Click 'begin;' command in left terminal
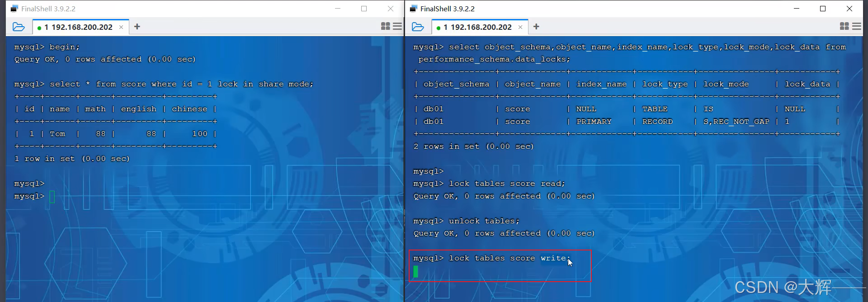The width and height of the screenshot is (868, 302). [x=65, y=47]
